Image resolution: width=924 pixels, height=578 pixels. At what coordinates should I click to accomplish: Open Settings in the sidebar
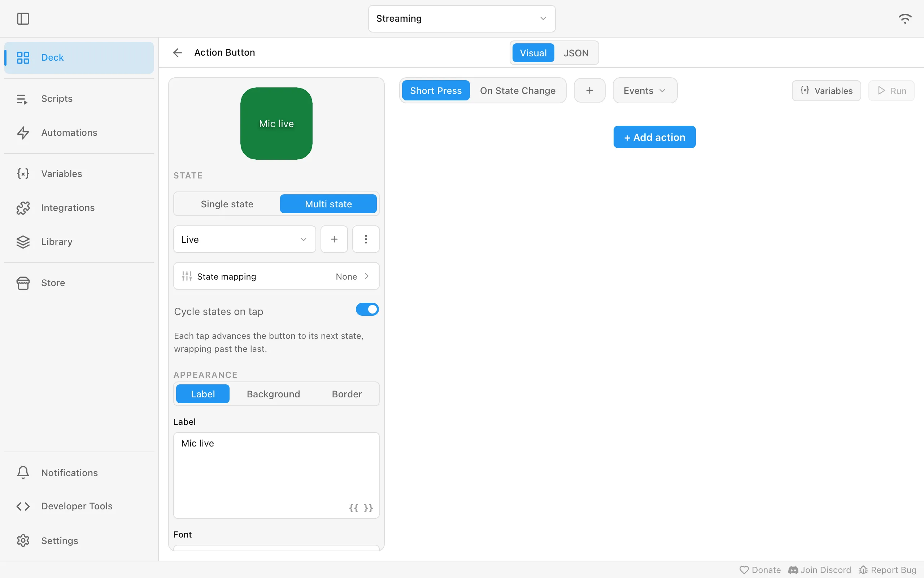click(79, 540)
